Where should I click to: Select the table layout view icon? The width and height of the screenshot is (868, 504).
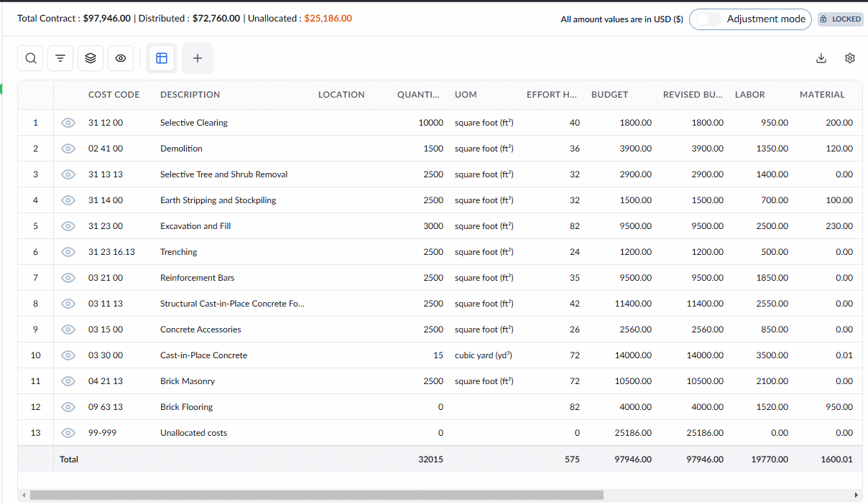coord(162,59)
